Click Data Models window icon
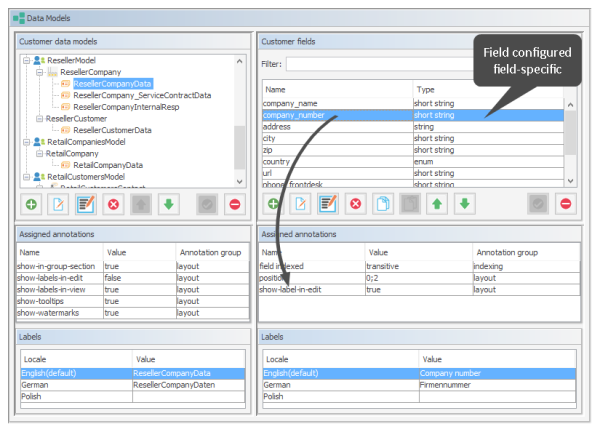This screenshot has height=432, width=600. pos(19,18)
